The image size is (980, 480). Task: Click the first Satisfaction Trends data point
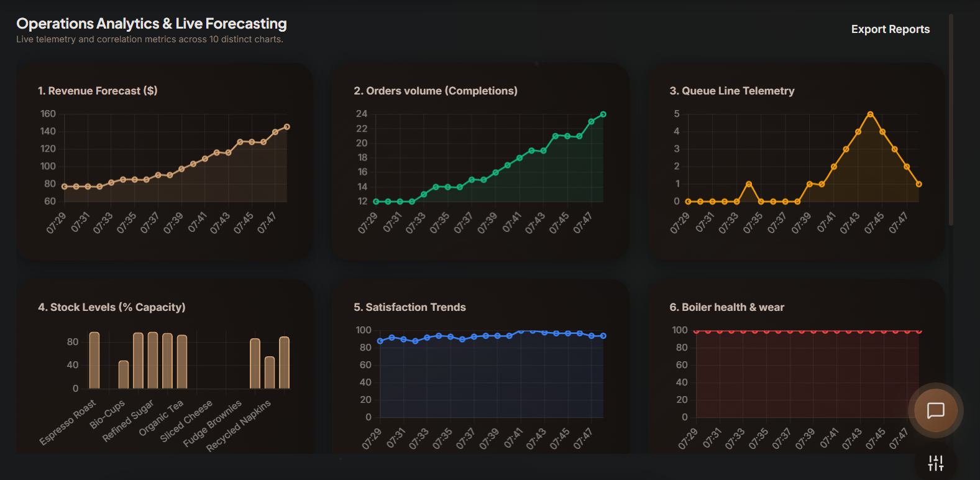coord(380,341)
